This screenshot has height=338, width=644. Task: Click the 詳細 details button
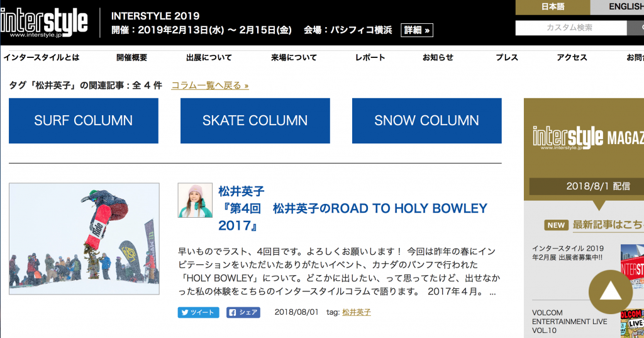coord(417,30)
